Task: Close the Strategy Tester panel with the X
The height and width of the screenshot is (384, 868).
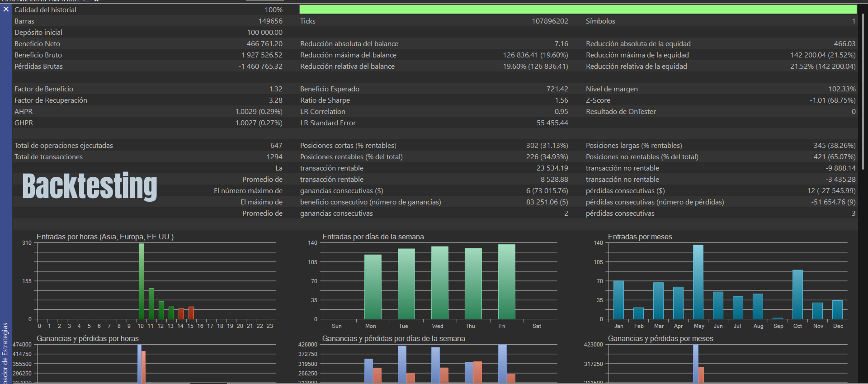Action: point(6,9)
